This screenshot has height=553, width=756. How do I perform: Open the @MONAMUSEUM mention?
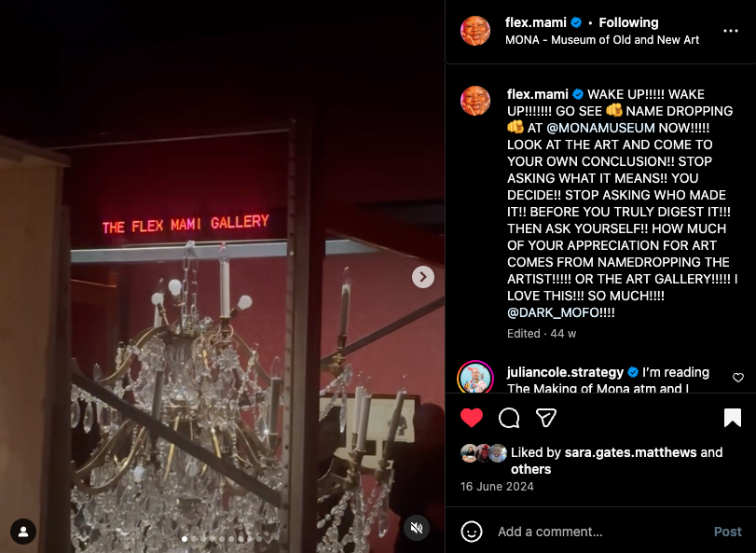click(600, 128)
